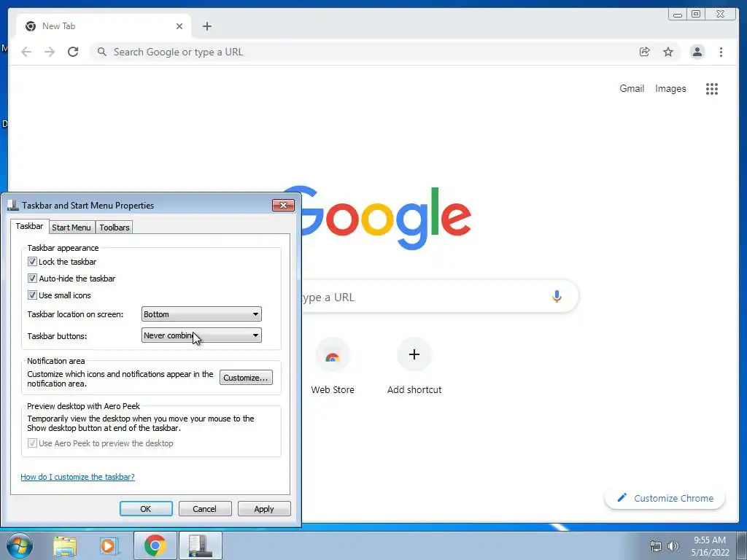The image size is (747, 560).
Task: Select the Taskbar tab in the Properties dialog
Action: (x=29, y=226)
